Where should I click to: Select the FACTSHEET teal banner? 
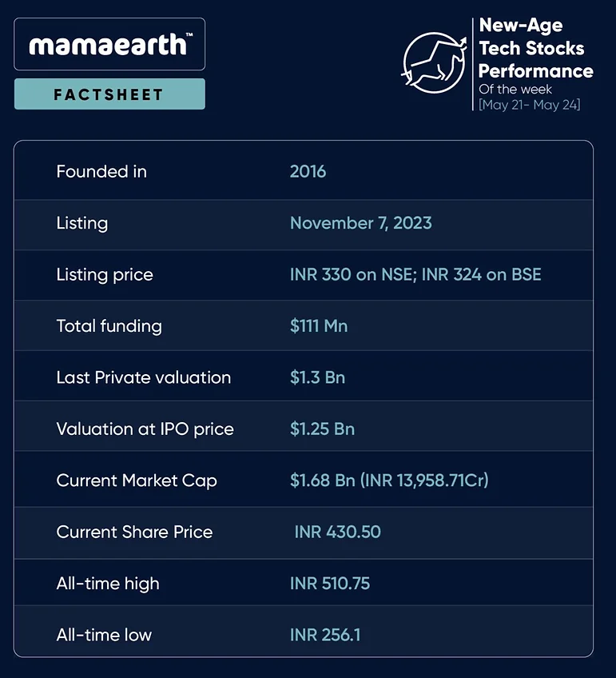pos(109,94)
